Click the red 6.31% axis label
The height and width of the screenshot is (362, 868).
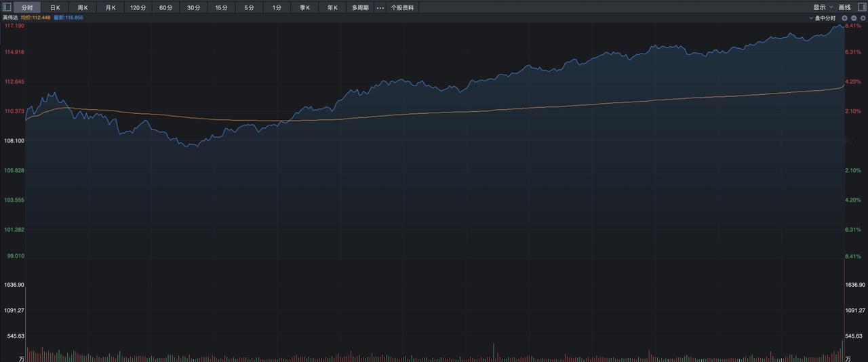point(853,52)
